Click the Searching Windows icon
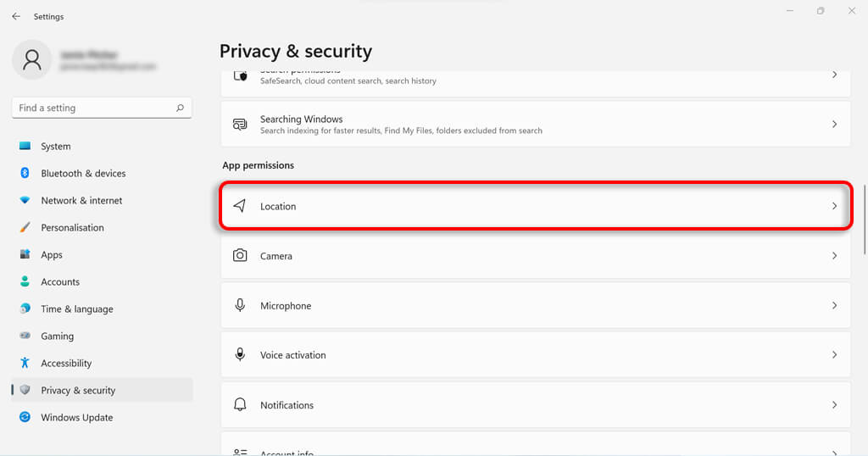Viewport: 868px width, 456px height. (x=240, y=124)
